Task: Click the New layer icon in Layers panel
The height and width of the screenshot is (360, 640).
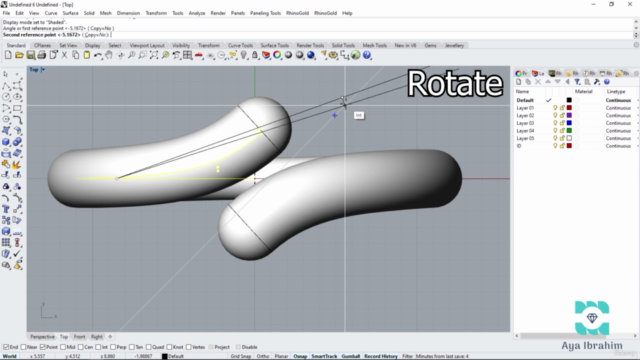Action: pos(519,82)
